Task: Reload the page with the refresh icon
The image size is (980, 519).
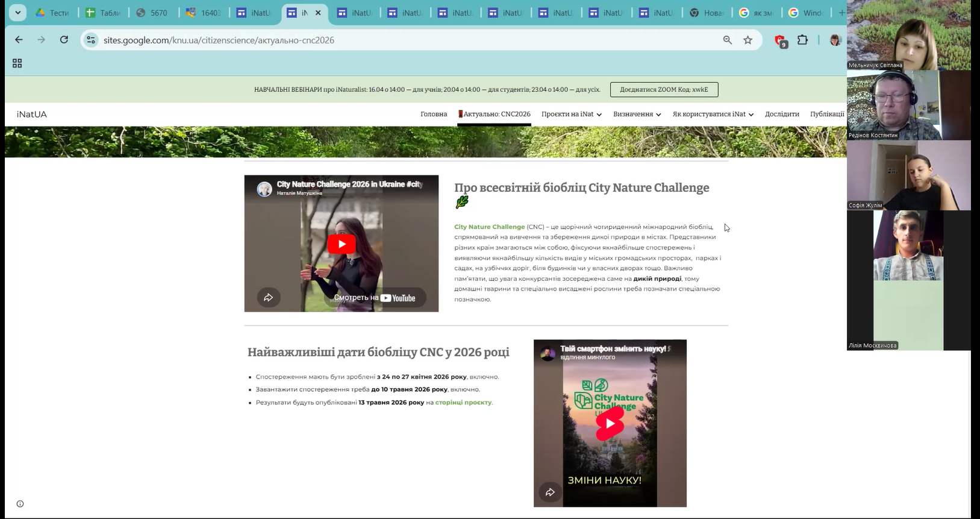Action: tap(64, 40)
